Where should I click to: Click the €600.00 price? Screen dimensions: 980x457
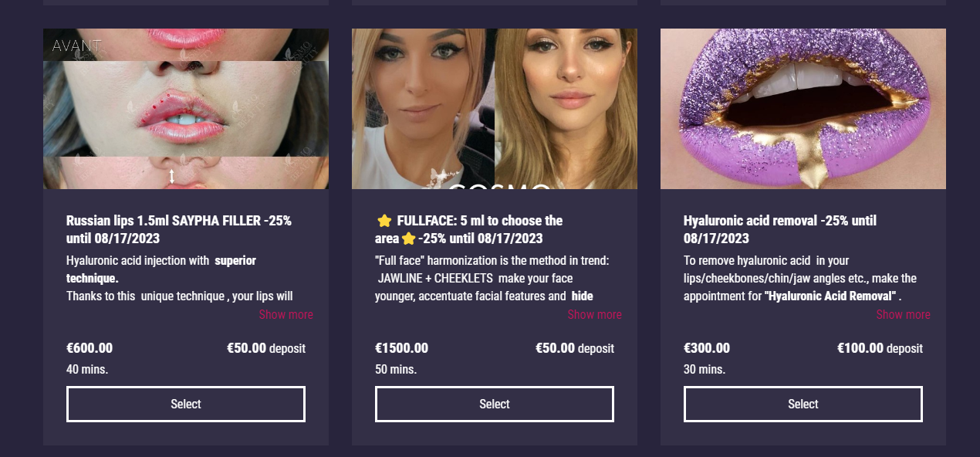90,348
